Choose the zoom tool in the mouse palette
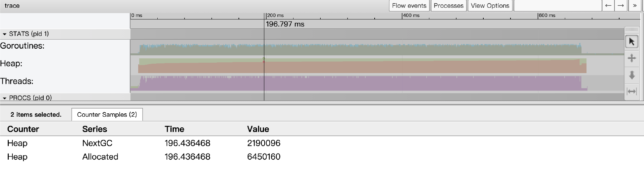 tap(632, 75)
